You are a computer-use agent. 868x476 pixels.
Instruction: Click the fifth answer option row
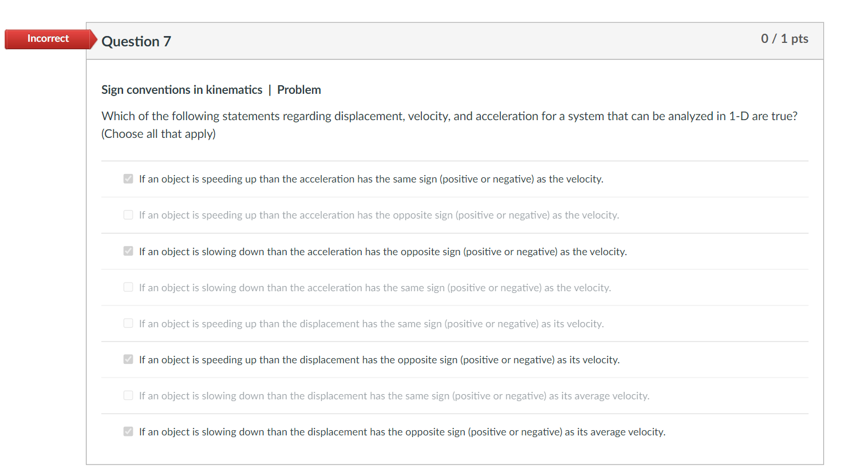pos(371,323)
